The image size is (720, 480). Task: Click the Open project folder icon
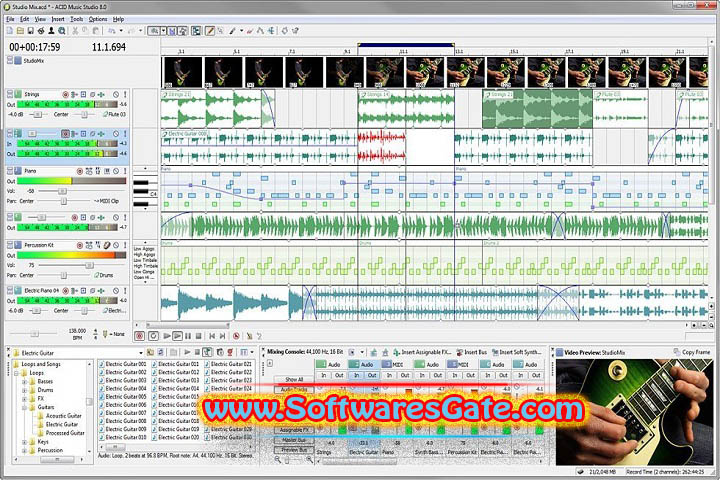pyautogui.click(x=21, y=31)
